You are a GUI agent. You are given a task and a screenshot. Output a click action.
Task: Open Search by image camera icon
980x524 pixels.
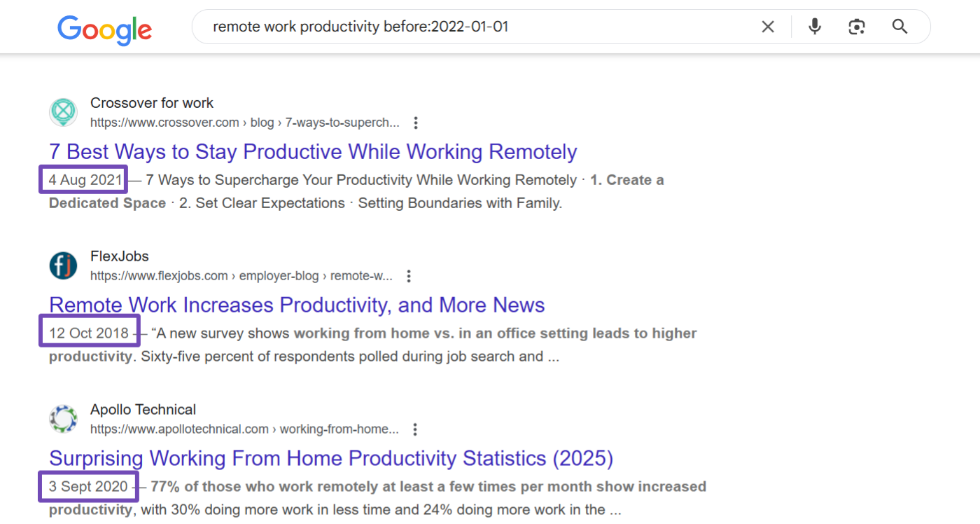pos(856,27)
